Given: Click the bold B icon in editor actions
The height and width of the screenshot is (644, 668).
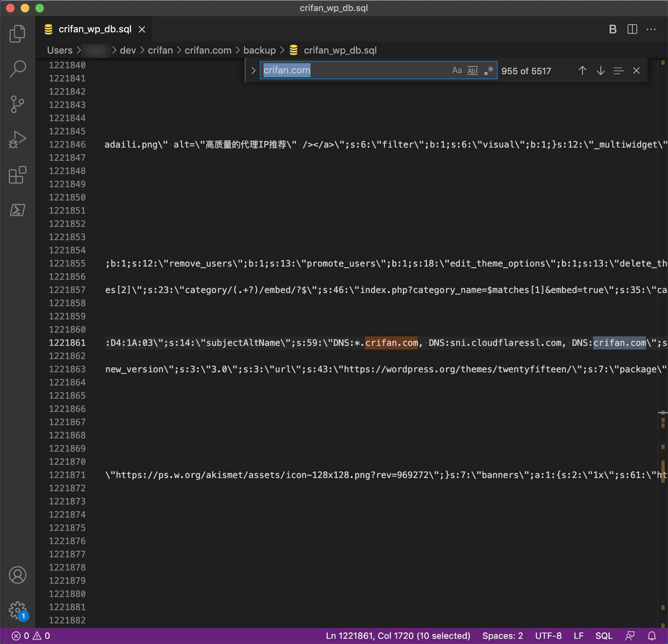Looking at the screenshot, I should click(x=613, y=29).
